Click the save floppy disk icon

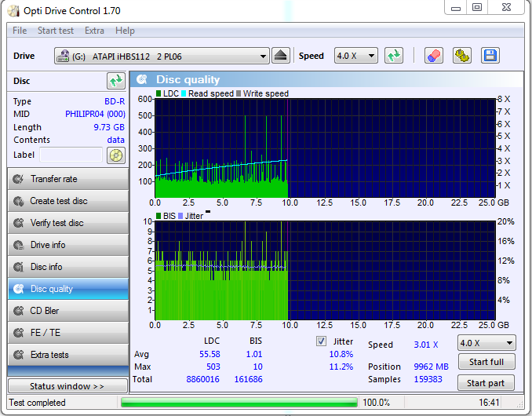click(x=490, y=56)
